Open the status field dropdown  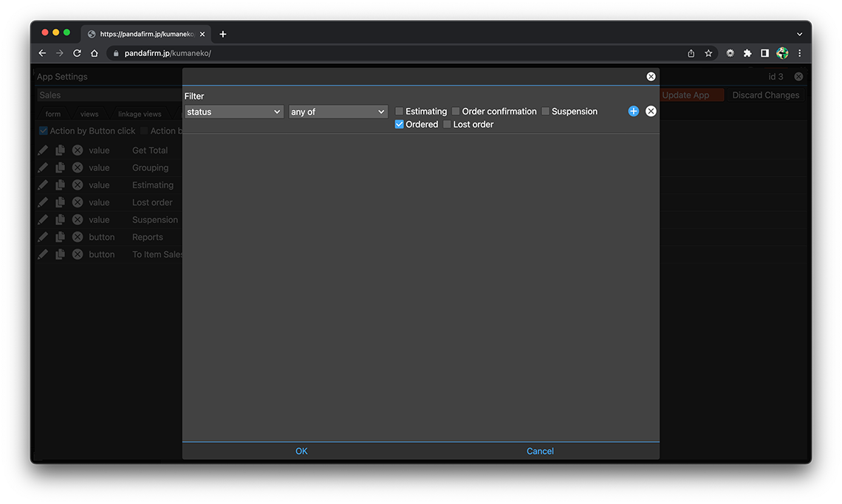(233, 112)
